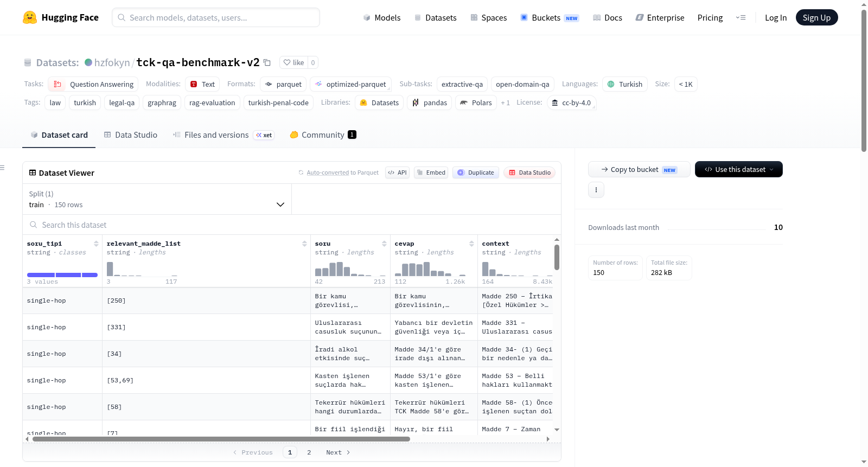868x467 pixels.
Task: Go to Models in navbar
Action: (x=382, y=17)
